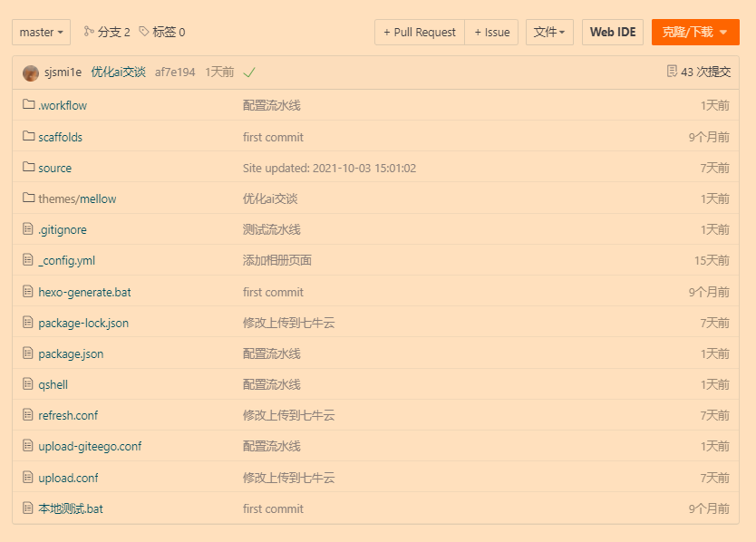Open the source folder
The image size is (756, 542).
click(x=54, y=168)
